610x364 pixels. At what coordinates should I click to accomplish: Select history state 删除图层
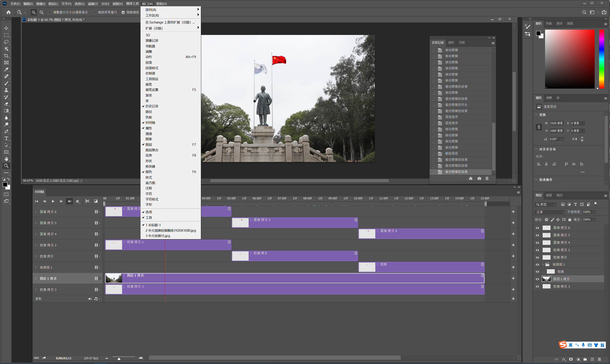(x=451, y=154)
